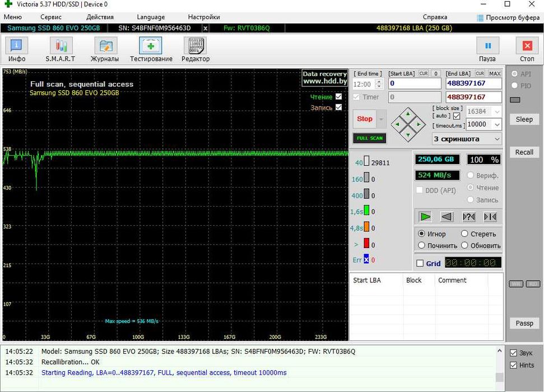This screenshot has width=544, height=392.
Task: Open the timeout 10000 ms dropdown
Action: [496, 124]
